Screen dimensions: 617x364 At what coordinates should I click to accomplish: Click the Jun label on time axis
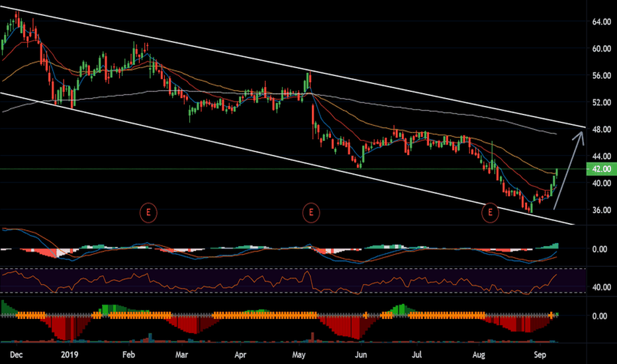(x=361, y=355)
